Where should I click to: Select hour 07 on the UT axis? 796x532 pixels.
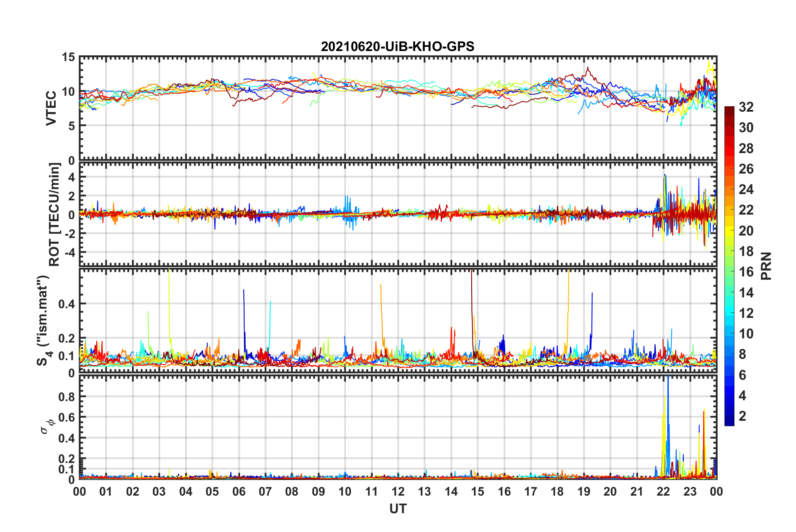pyautogui.click(x=265, y=491)
